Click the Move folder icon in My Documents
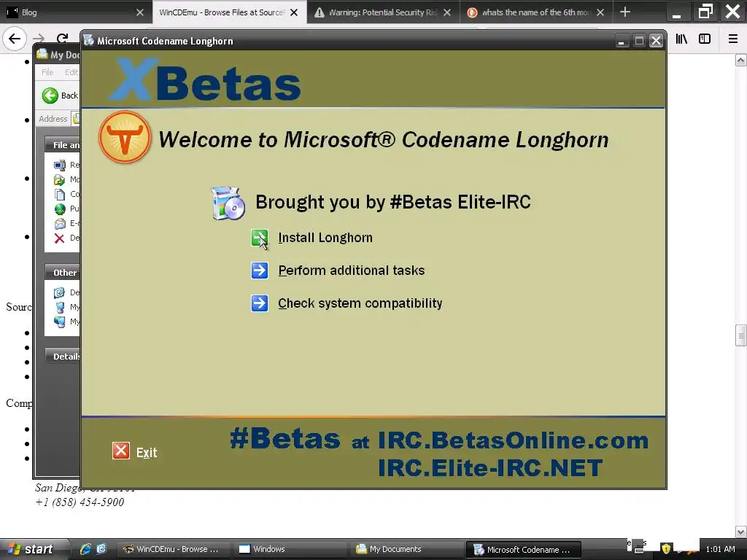 [60, 179]
